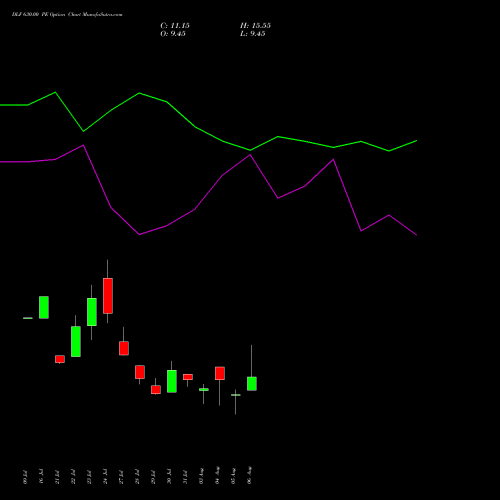This screenshot has width=500, height=500.
Task: Select the flat candle for 09 Jul
Action: pyautogui.click(x=28, y=318)
